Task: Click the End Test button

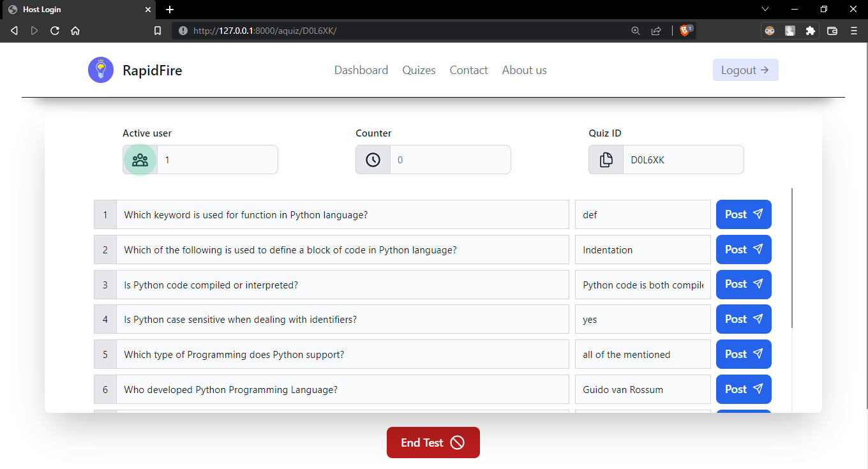Action: [x=433, y=442]
